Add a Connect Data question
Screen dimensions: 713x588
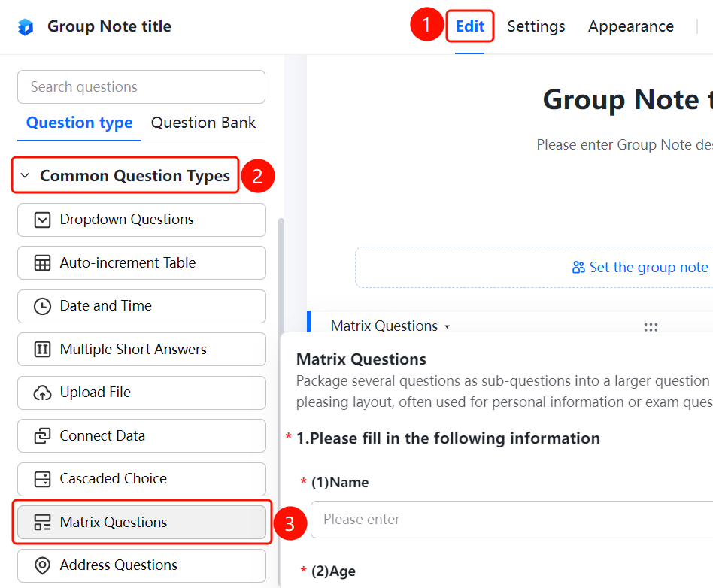141,435
